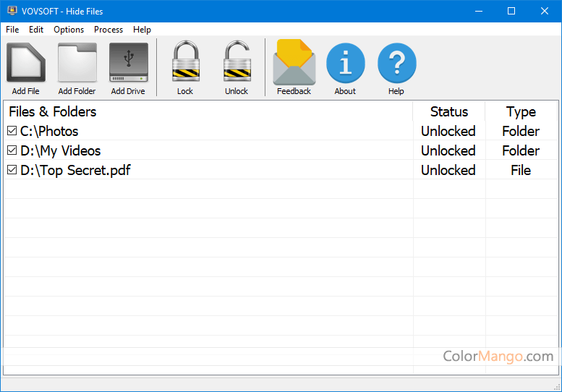Click the Type column header
Image resolution: width=562 pixels, height=392 pixels.
point(521,111)
